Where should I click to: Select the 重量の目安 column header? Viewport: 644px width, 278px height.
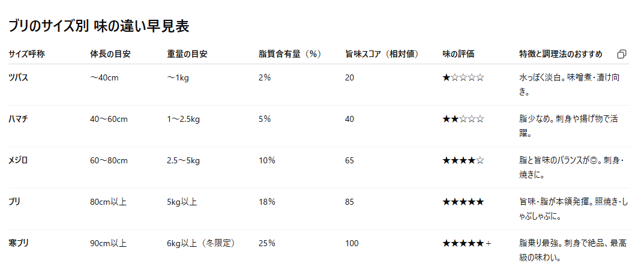[187, 54]
